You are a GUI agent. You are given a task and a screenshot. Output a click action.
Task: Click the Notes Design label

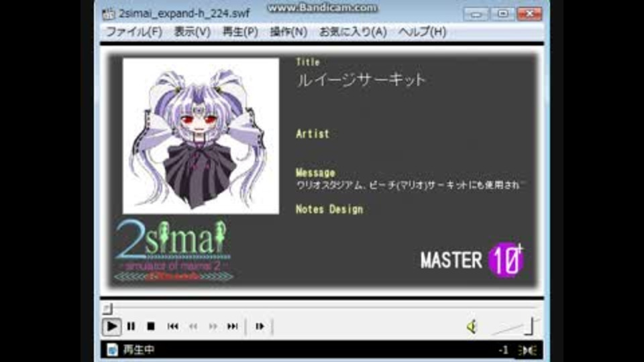pyautogui.click(x=329, y=209)
